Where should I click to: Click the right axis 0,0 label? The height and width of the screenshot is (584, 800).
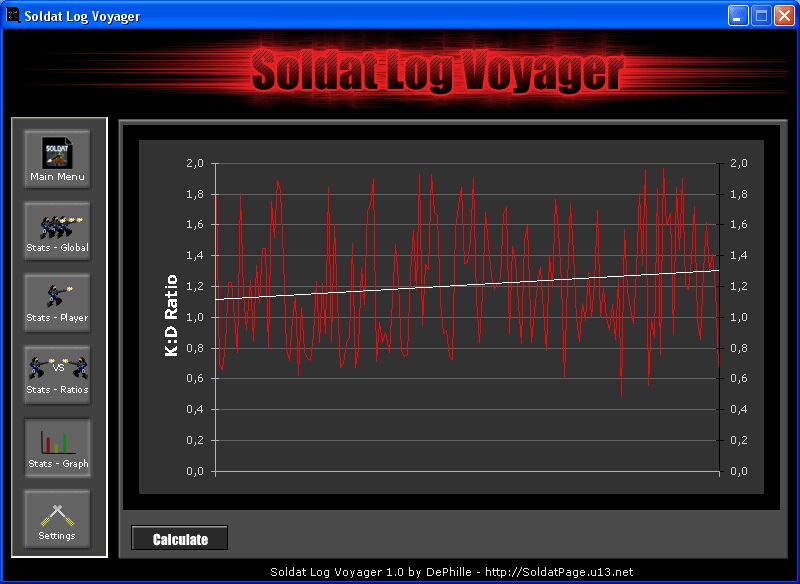pos(739,471)
